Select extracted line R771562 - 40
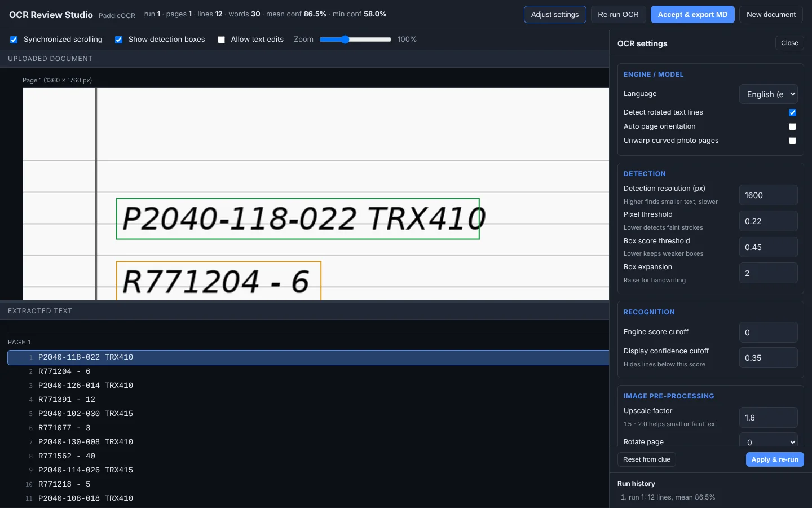This screenshot has height=508, width=812. (308, 456)
